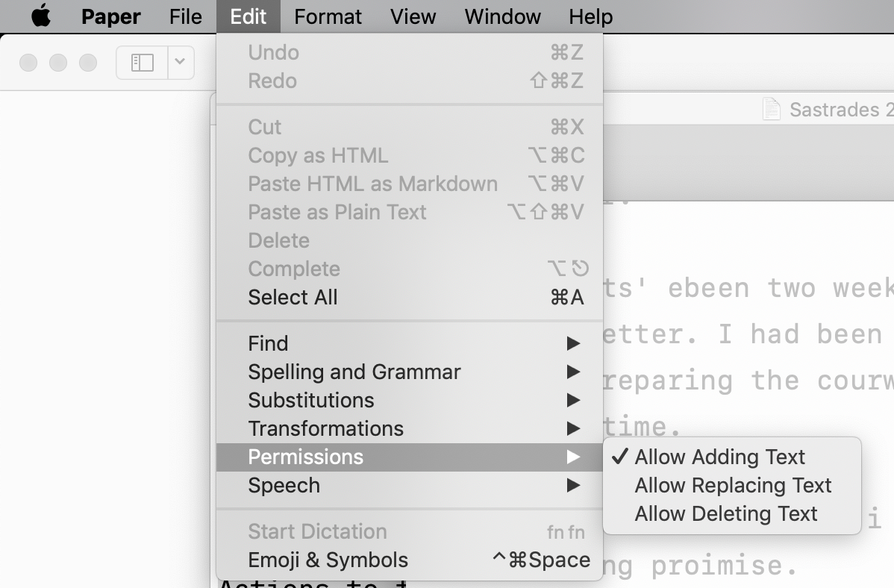
Task: Open the Paper application menu
Action: coord(110,16)
